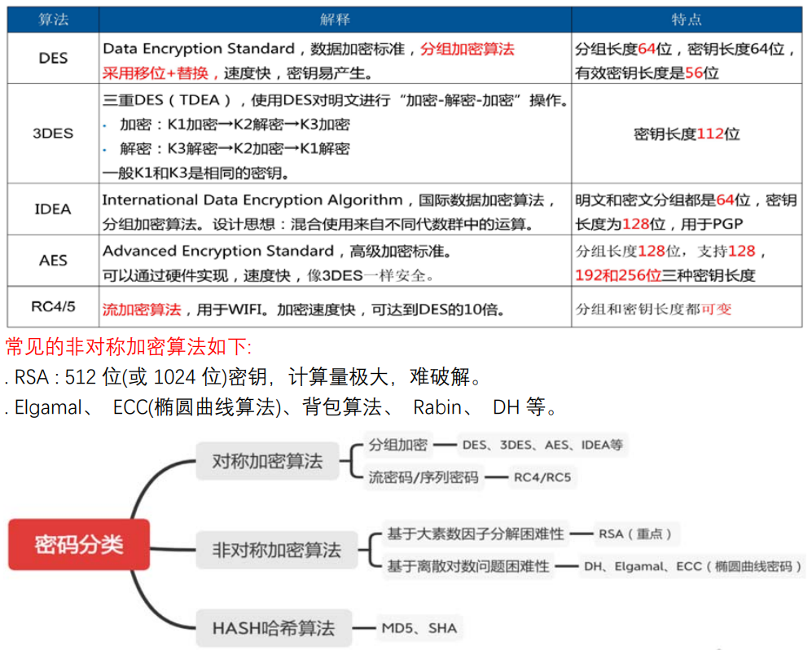Click the 流密码/序列密码 branch node

[424, 477]
